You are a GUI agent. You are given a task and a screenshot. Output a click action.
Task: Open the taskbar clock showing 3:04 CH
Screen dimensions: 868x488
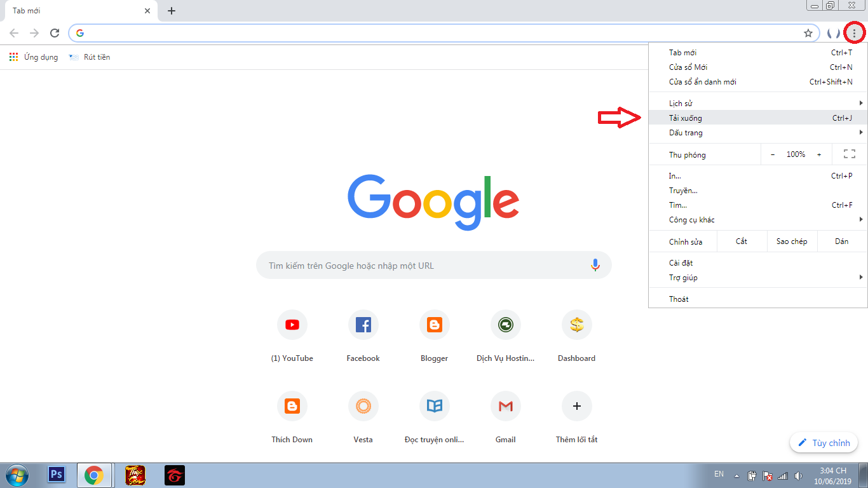832,476
